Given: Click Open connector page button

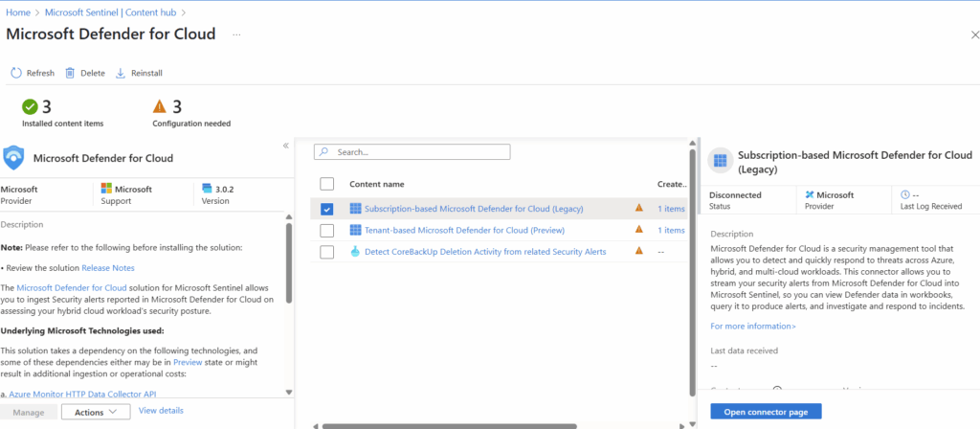Looking at the screenshot, I should (x=766, y=412).
